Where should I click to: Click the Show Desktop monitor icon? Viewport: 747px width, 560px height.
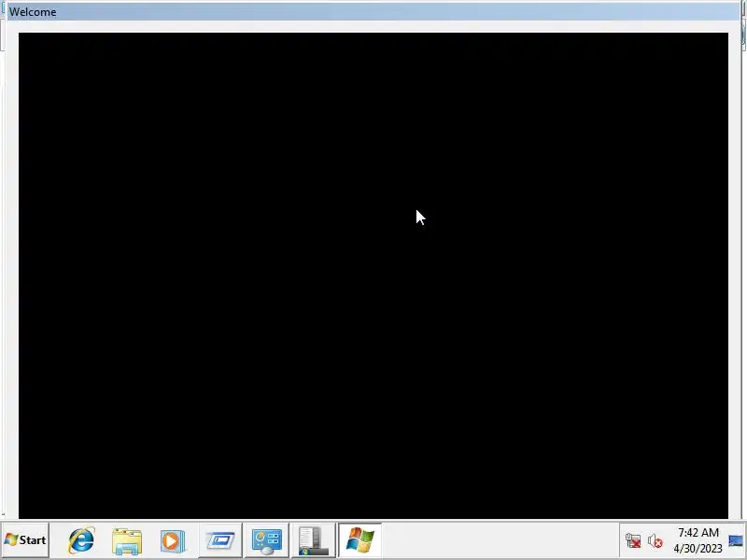(x=736, y=540)
